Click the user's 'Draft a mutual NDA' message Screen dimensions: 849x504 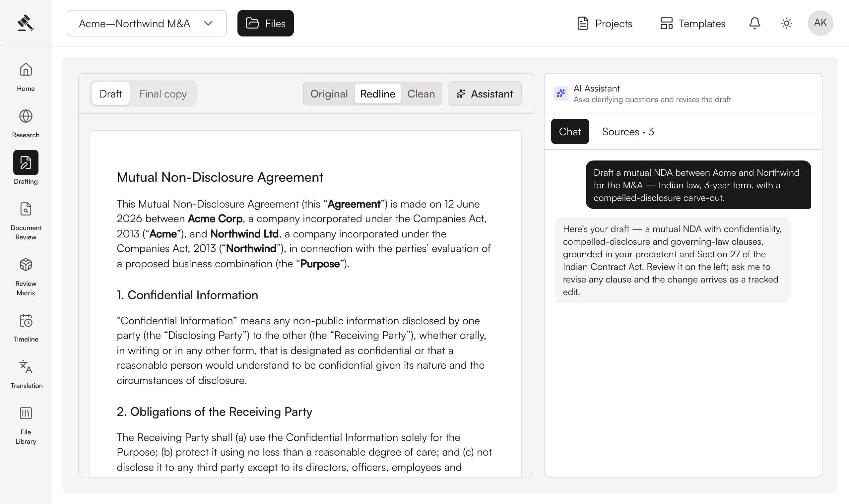(x=698, y=185)
